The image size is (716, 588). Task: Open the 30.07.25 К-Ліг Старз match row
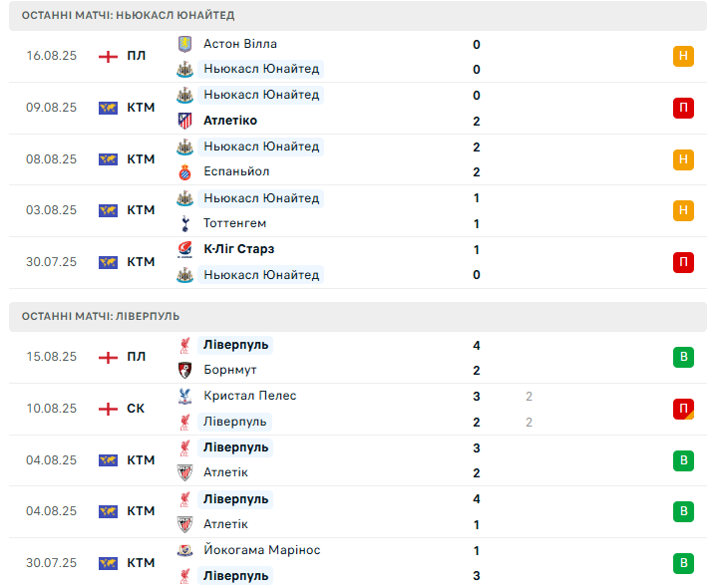[x=358, y=262]
